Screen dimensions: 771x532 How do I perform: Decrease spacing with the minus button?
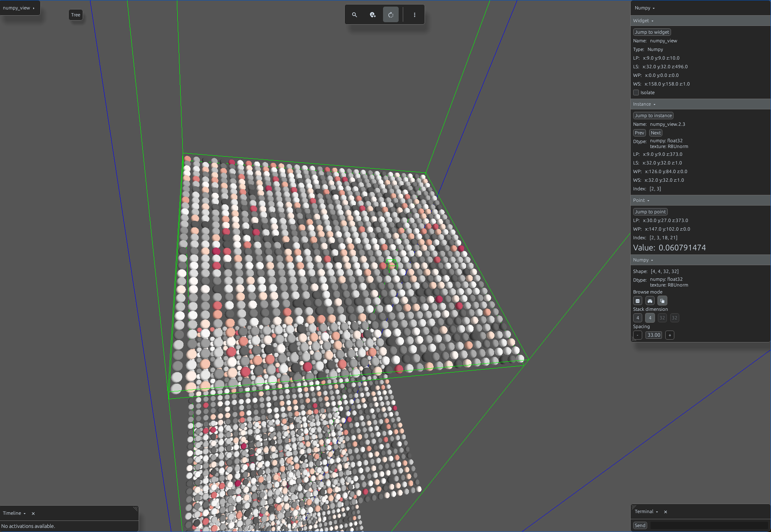coord(638,335)
